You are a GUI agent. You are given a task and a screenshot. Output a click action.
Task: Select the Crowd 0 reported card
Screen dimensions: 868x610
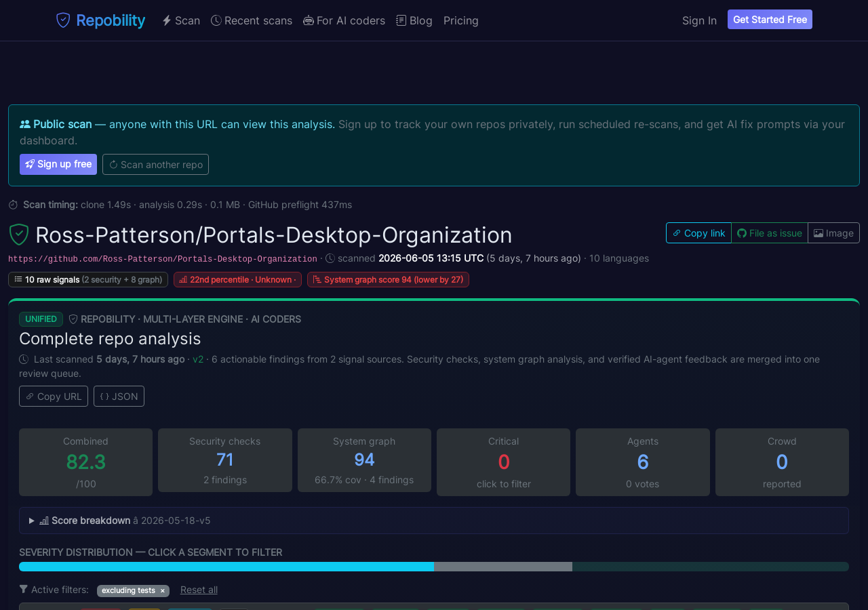pos(782,462)
